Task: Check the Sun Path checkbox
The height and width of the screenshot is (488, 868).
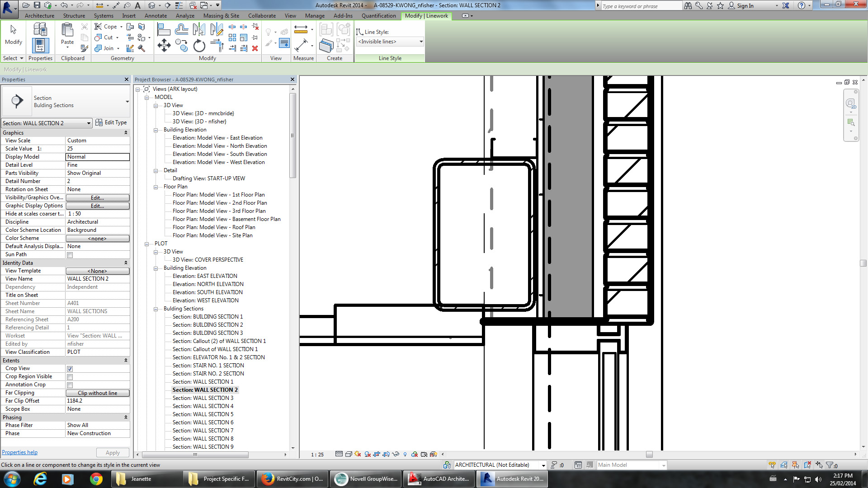Action: pyautogui.click(x=70, y=255)
